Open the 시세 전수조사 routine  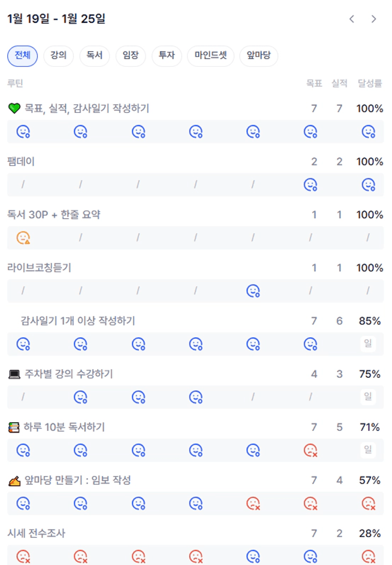click(36, 534)
